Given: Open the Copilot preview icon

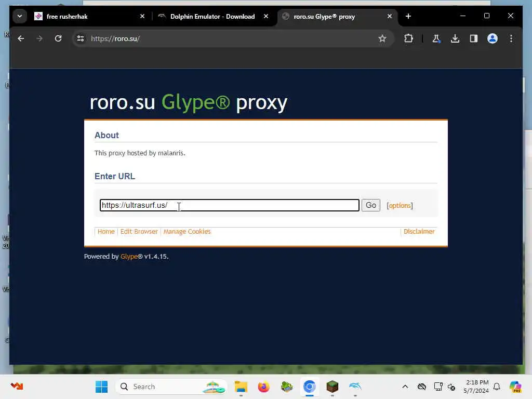Looking at the screenshot, I should pos(515,387).
